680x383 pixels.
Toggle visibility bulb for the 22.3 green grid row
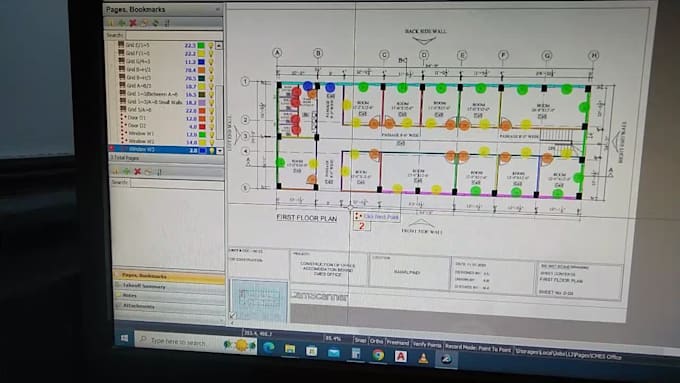pos(211,45)
